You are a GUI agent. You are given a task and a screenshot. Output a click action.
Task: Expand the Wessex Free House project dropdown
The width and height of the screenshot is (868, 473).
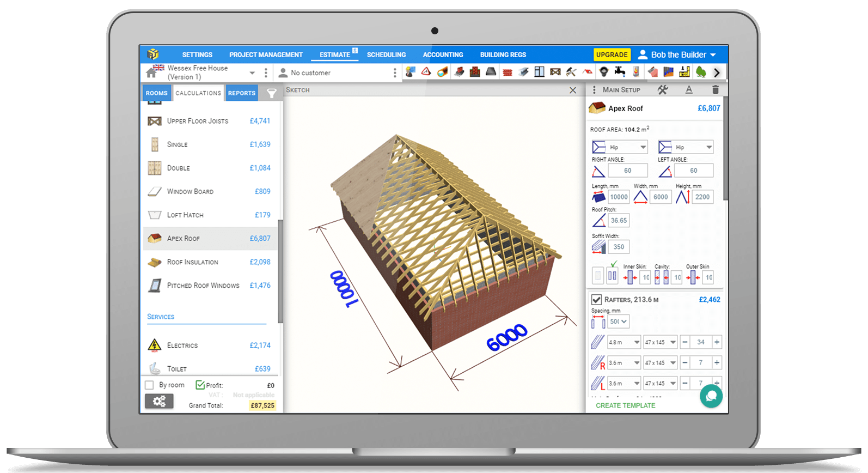point(252,73)
